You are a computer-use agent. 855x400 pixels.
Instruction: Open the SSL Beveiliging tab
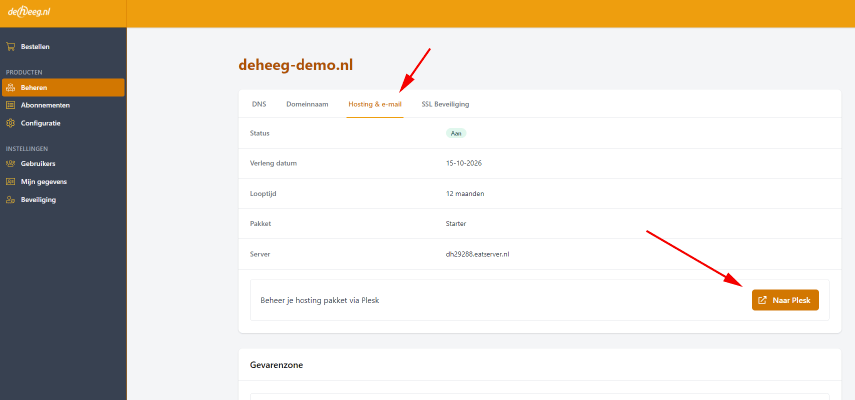click(445, 104)
